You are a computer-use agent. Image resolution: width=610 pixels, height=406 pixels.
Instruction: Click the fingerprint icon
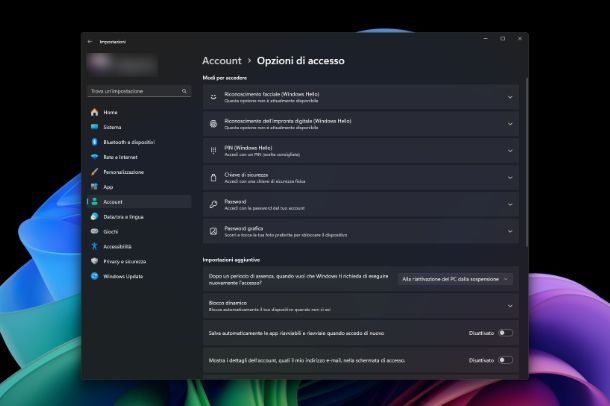pyautogui.click(x=213, y=124)
